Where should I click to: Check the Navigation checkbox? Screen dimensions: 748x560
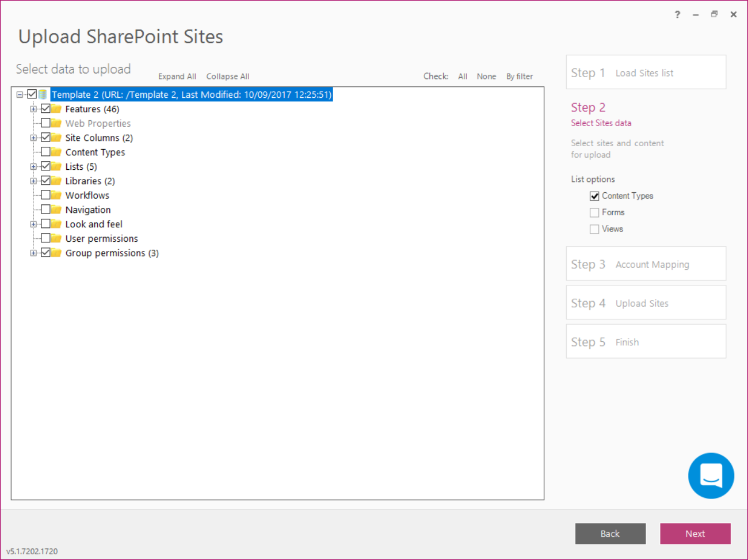click(45, 209)
